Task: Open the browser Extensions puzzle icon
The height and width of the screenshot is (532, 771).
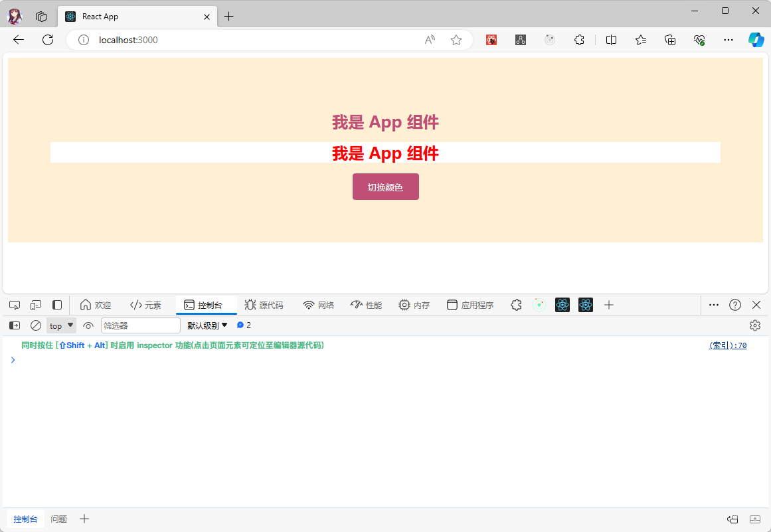Action: 579,40
